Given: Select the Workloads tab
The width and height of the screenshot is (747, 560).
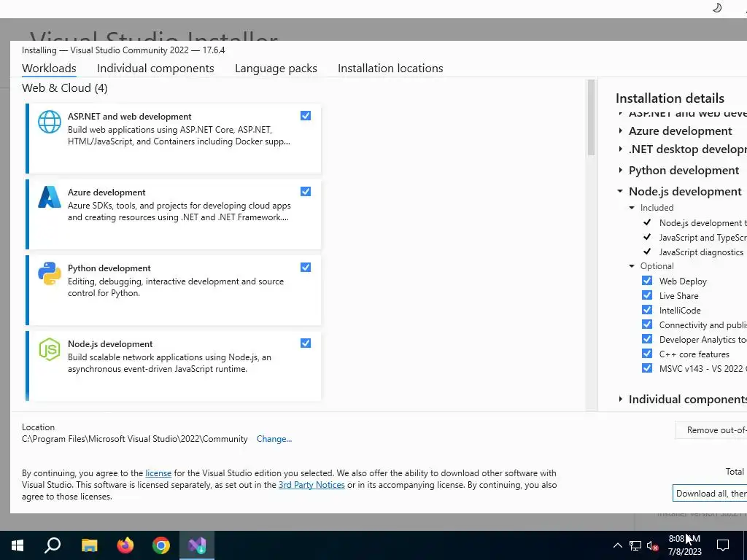Looking at the screenshot, I should click(x=49, y=68).
